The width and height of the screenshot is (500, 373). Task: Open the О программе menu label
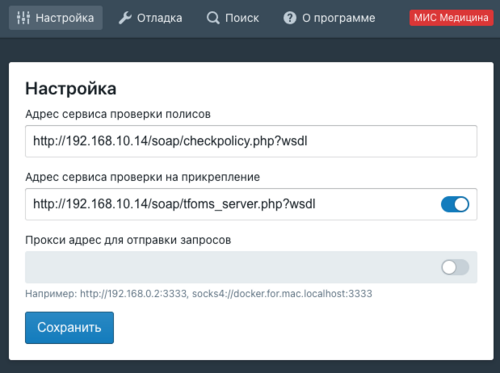tap(339, 18)
